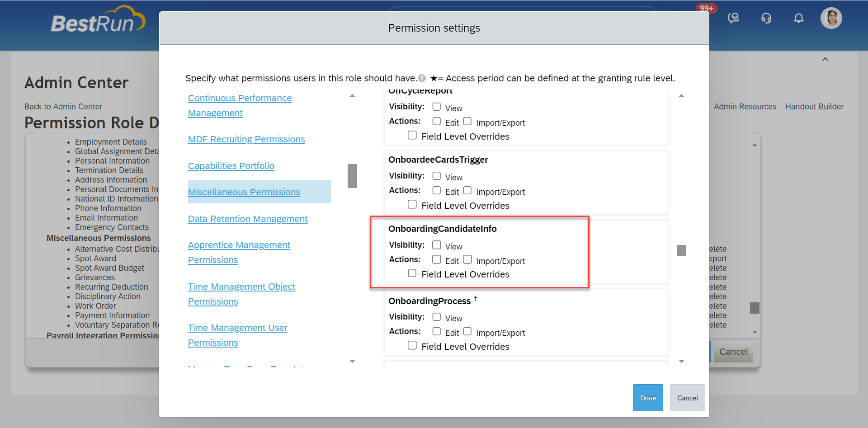Check View for OnboardingCandidateInfo
The height and width of the screenshot is (428, 868).
436,245
